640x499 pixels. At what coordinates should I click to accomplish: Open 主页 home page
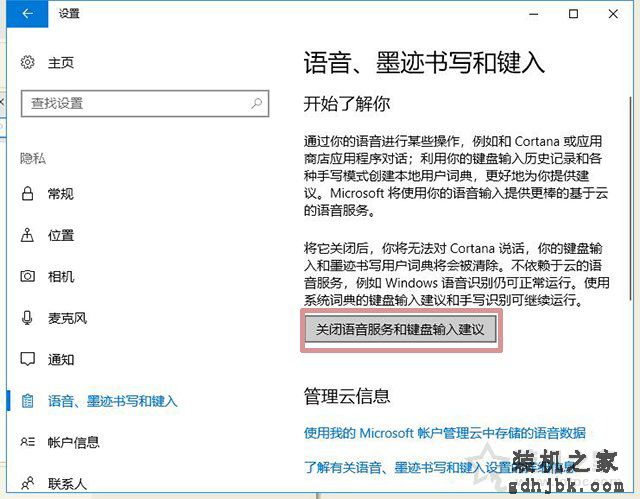click(x=61, y=63)
